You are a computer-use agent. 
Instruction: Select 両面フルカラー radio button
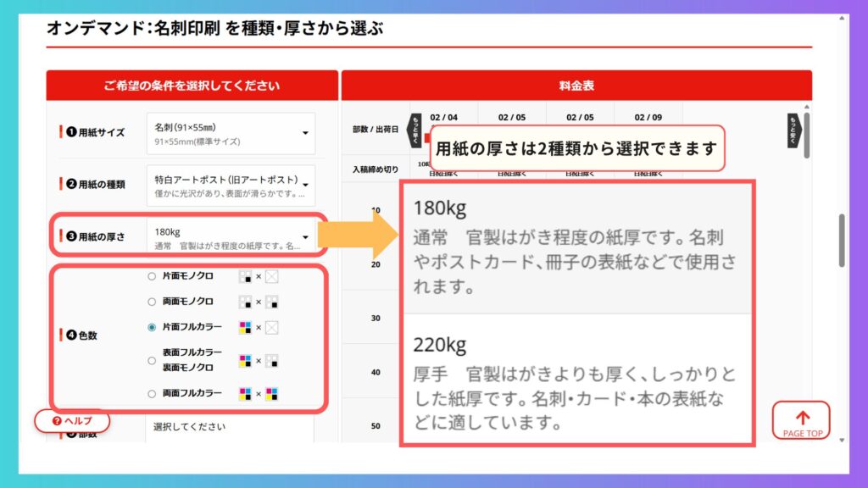(x=152, y=394)
